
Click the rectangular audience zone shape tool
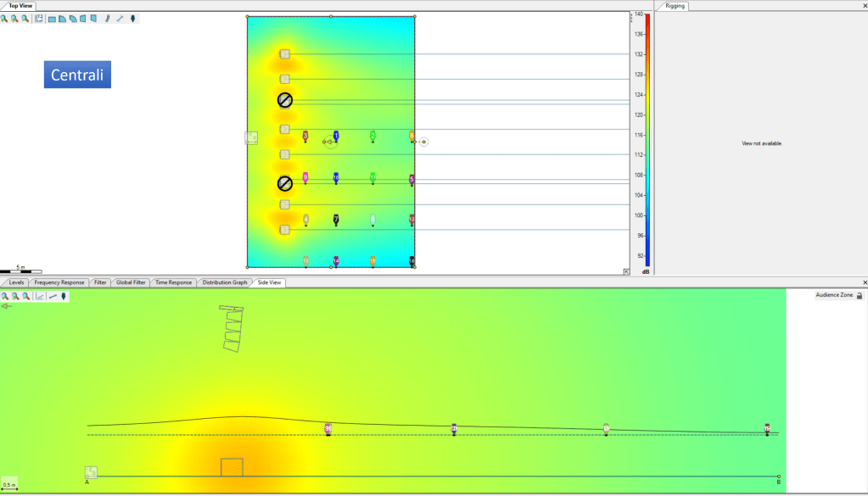click(x=52, y=18)
